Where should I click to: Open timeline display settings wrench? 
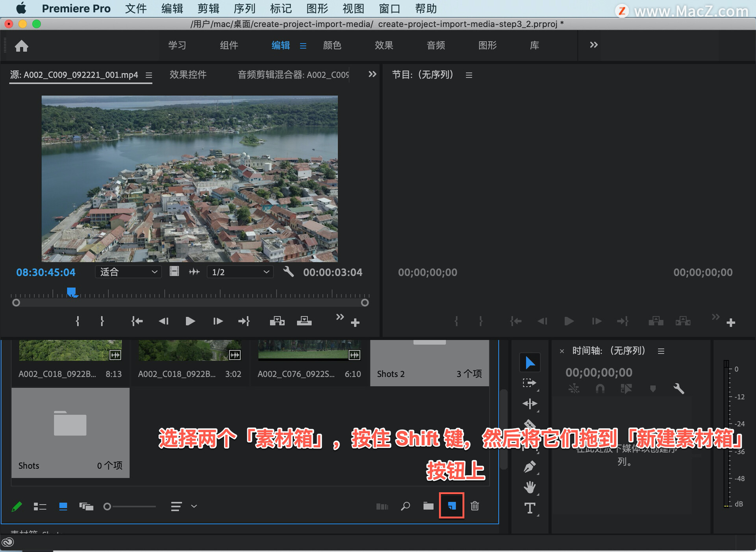click(678, 389)
